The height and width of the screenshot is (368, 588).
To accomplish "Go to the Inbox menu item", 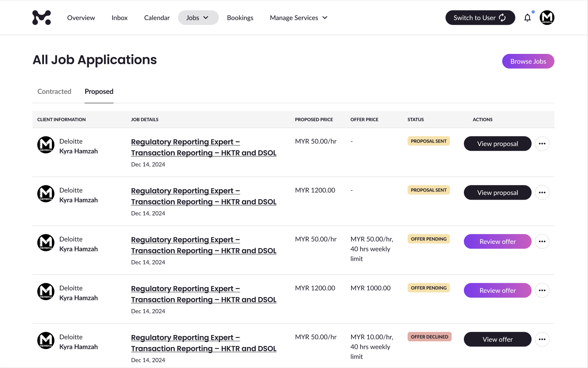I will pyautogui.click(x=120, y=18).
